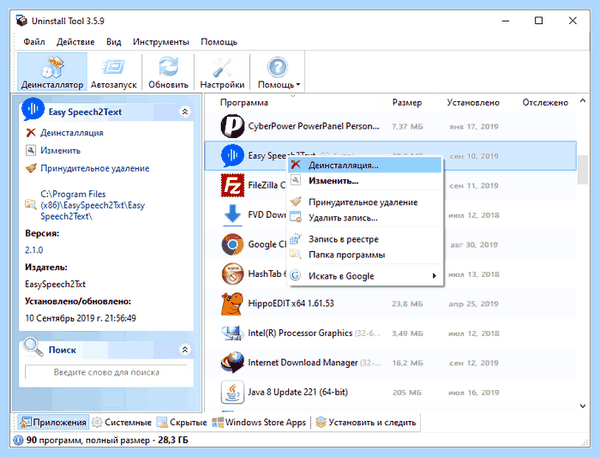This screenshot has width=600, height=457.
Task: Click the Google Chrome program icon
Action: [x=232, y=244]
